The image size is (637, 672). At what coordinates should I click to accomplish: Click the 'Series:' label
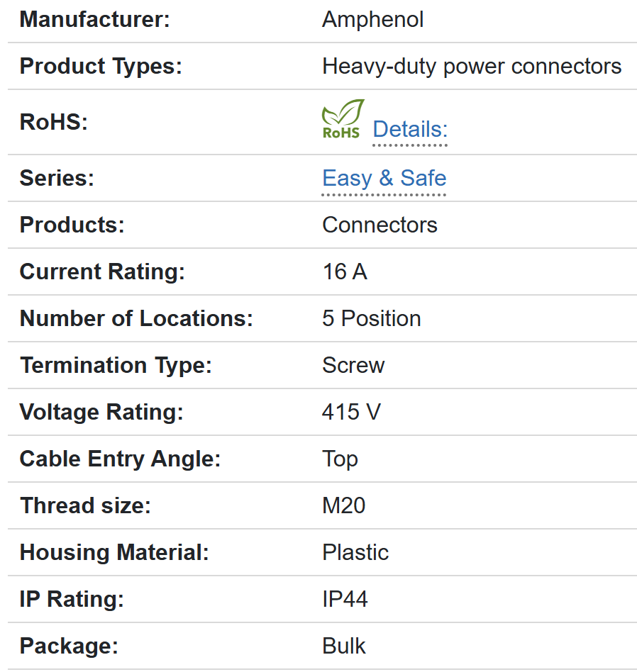[x=57, y=178]
